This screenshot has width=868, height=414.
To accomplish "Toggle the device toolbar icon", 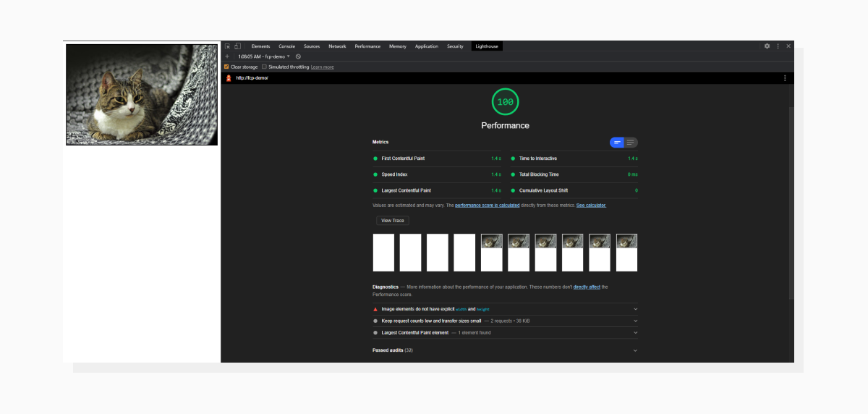I will (x=237, y=46).
